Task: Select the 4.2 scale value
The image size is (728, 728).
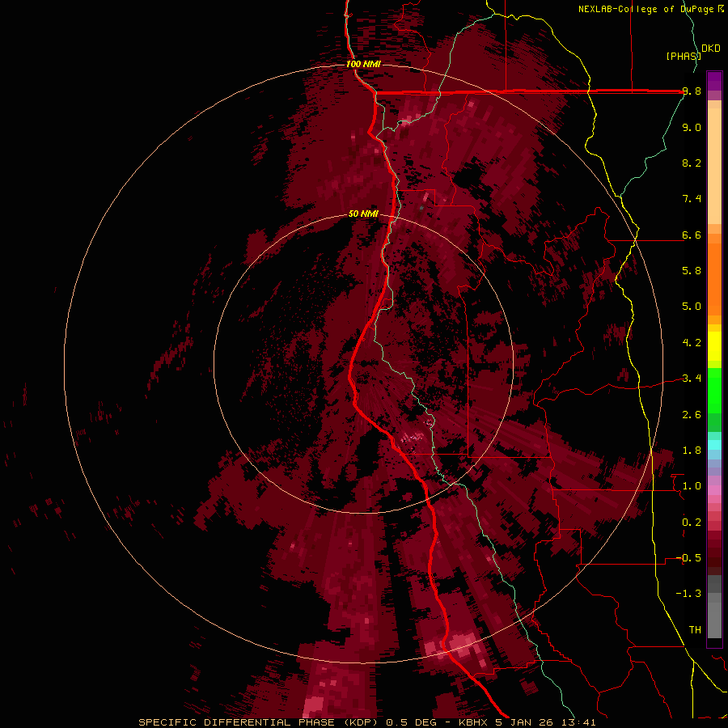Action: (x=692, y=342)
